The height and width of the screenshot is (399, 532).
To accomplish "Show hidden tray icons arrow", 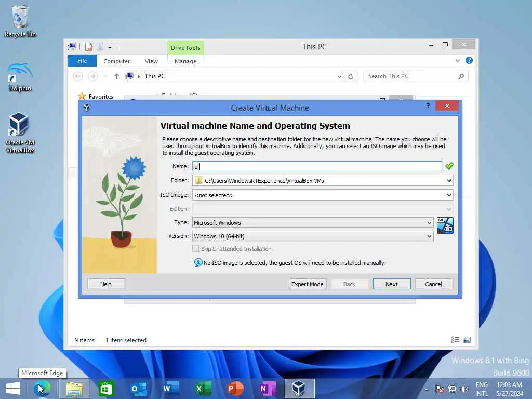I will pos(427,389).
